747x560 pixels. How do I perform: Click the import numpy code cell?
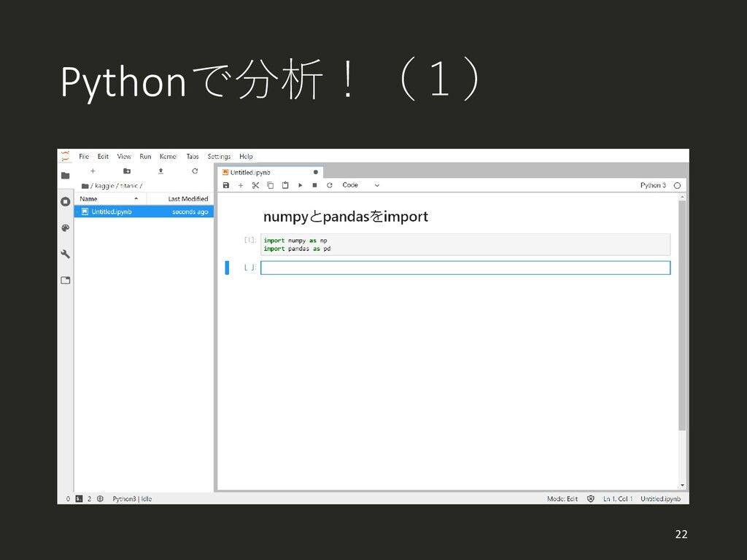[x=465, y=244]
